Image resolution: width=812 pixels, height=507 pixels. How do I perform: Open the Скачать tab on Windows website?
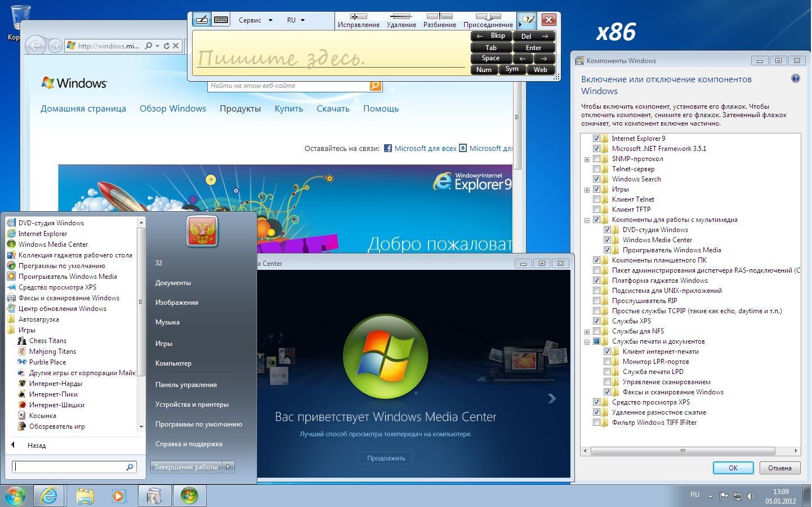333,109
